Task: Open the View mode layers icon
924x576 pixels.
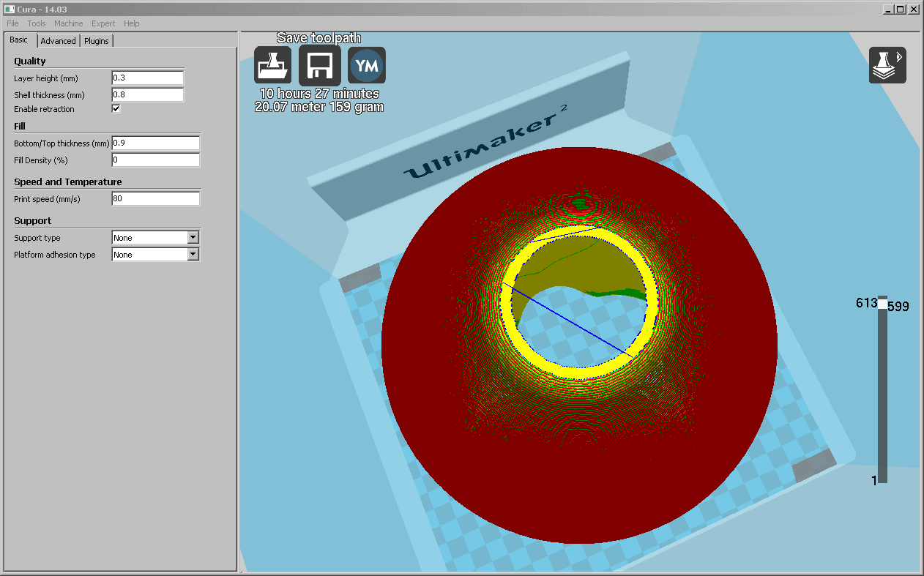Action: pyautogui.click(x=887, y=65)
